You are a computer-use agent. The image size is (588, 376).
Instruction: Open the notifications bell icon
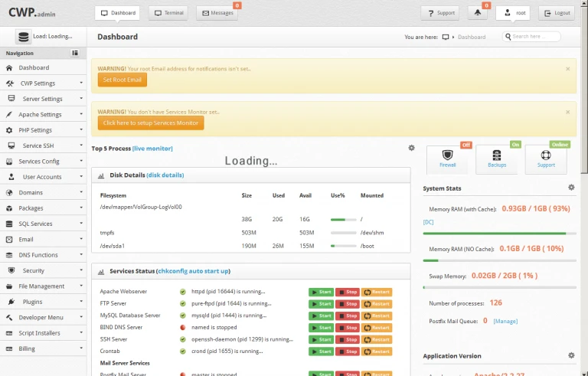coord(478,13)
